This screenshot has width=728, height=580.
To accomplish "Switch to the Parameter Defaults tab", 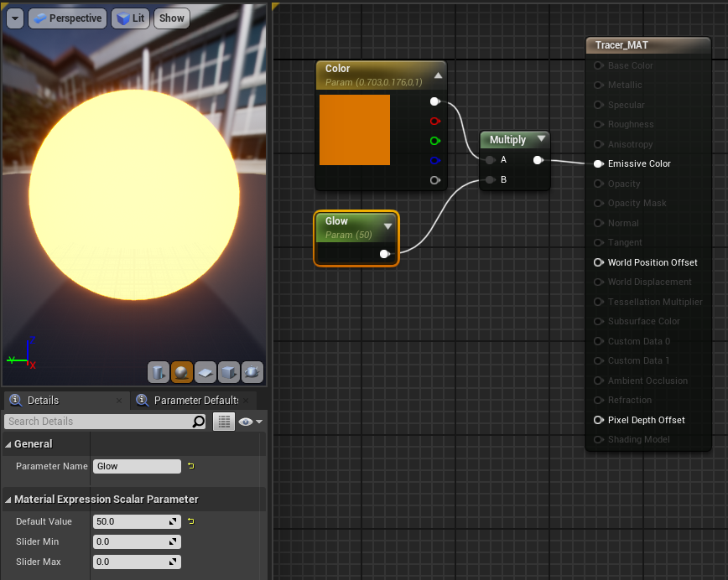I will pyautogui.click(x=195, y=401).
